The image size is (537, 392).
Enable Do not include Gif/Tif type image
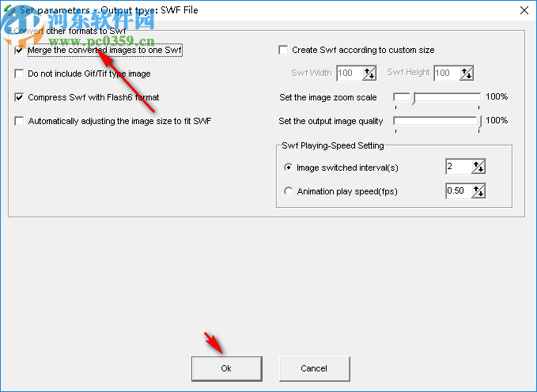[19, 74]
